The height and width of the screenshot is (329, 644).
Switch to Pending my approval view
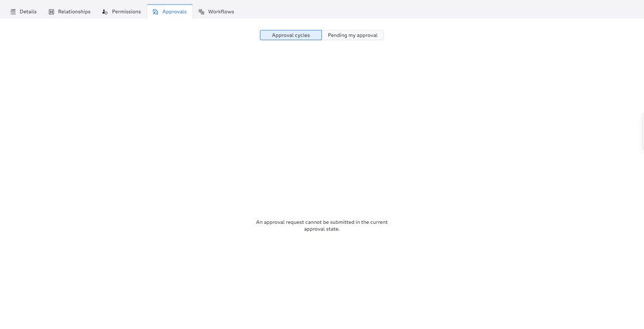353,35
